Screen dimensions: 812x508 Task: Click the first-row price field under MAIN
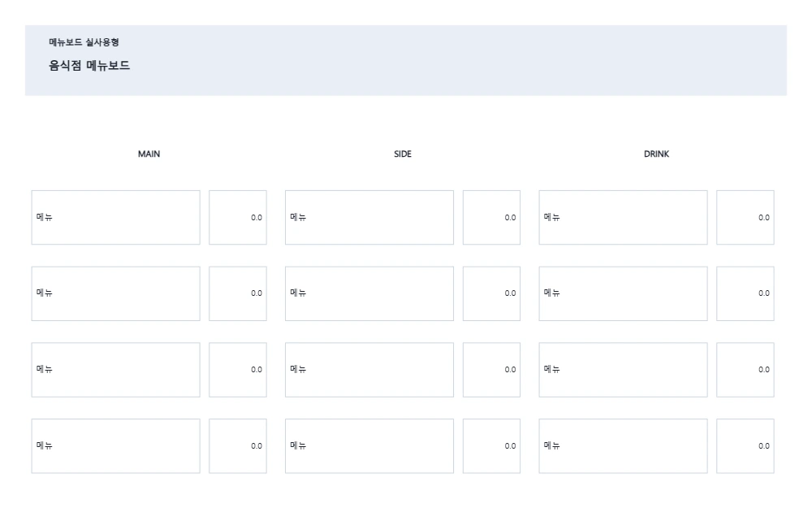click(238, 217)
